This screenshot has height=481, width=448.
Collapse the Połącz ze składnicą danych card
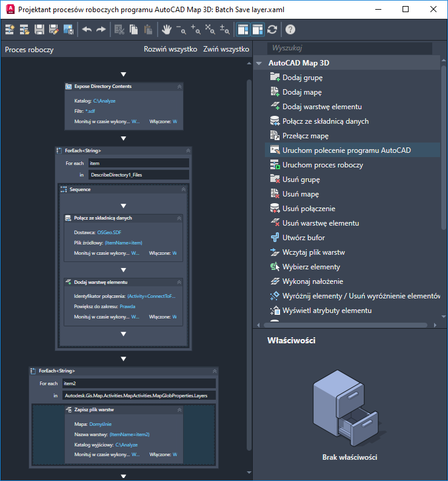[x=179, y=218]
